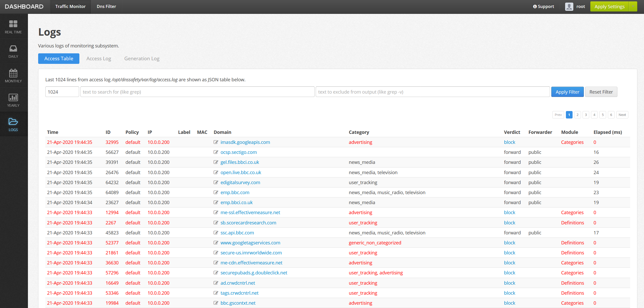Jump to page 3 of results
This screenshot has width=644, height=308.
coord(586,115)
